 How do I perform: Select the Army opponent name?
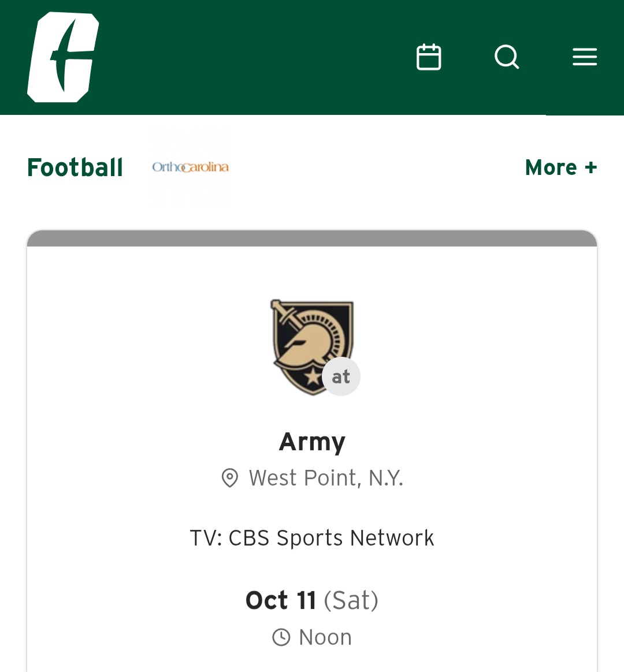312,442
